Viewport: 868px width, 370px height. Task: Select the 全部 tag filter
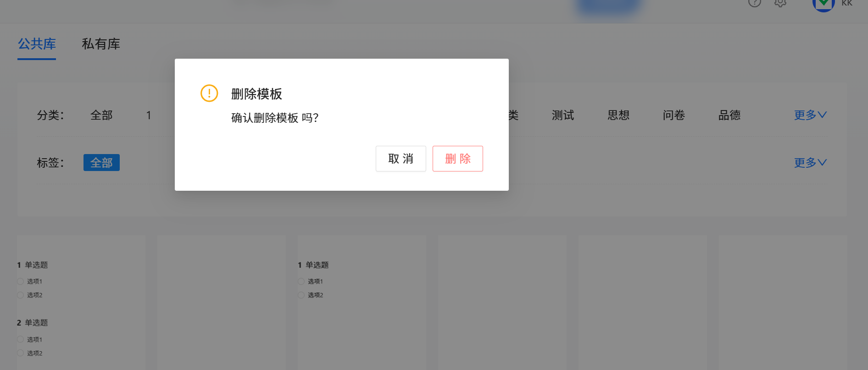[x=101, y=163]
